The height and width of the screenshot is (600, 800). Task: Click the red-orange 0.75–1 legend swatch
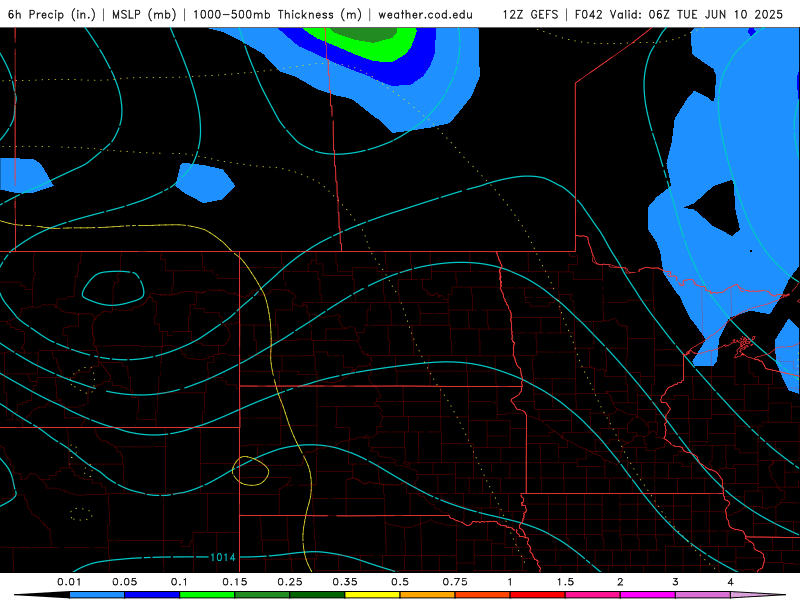click(x=483, y=595)
